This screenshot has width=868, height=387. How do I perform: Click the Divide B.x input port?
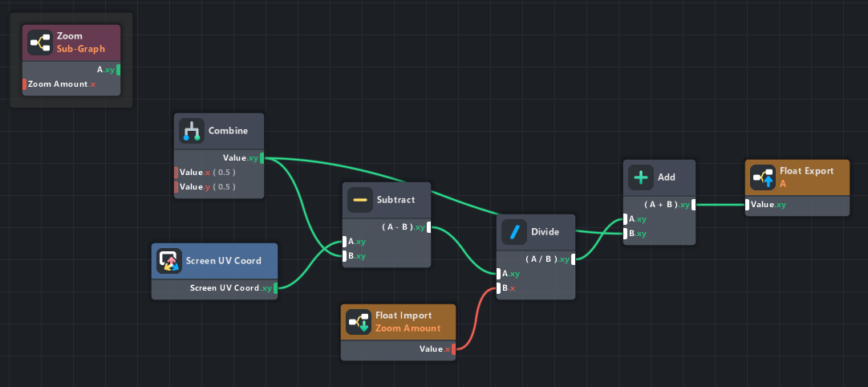498,287
